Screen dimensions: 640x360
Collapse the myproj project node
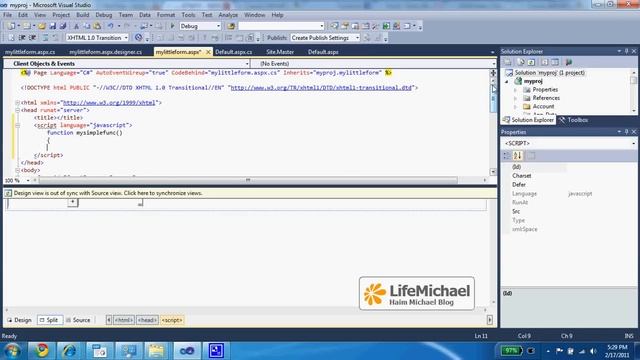pos(507,82)
